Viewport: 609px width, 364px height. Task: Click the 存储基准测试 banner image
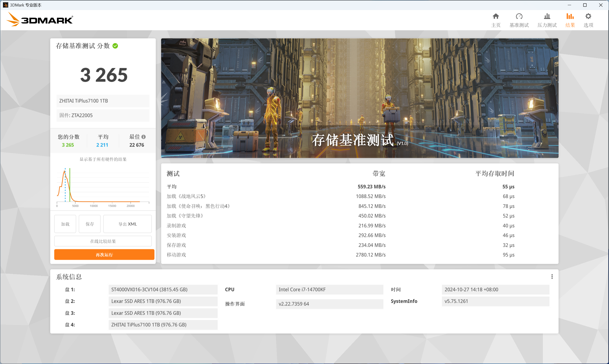point(360,98)
